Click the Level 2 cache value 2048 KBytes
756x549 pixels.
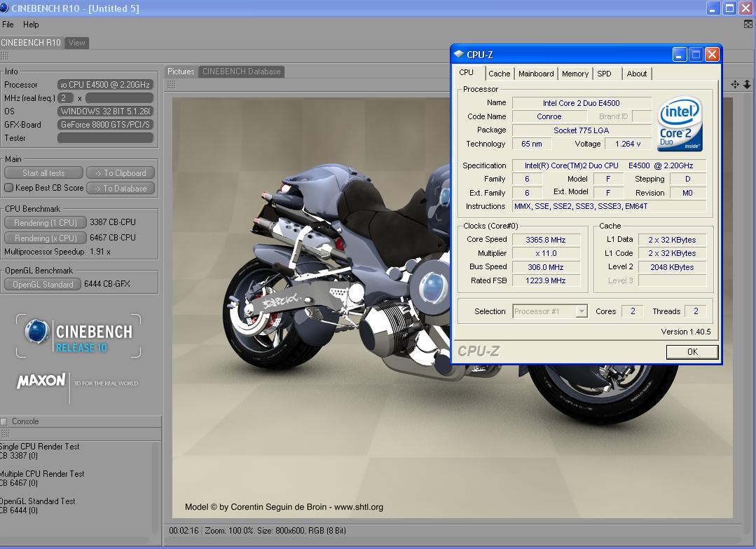click(x=672, y=266)
